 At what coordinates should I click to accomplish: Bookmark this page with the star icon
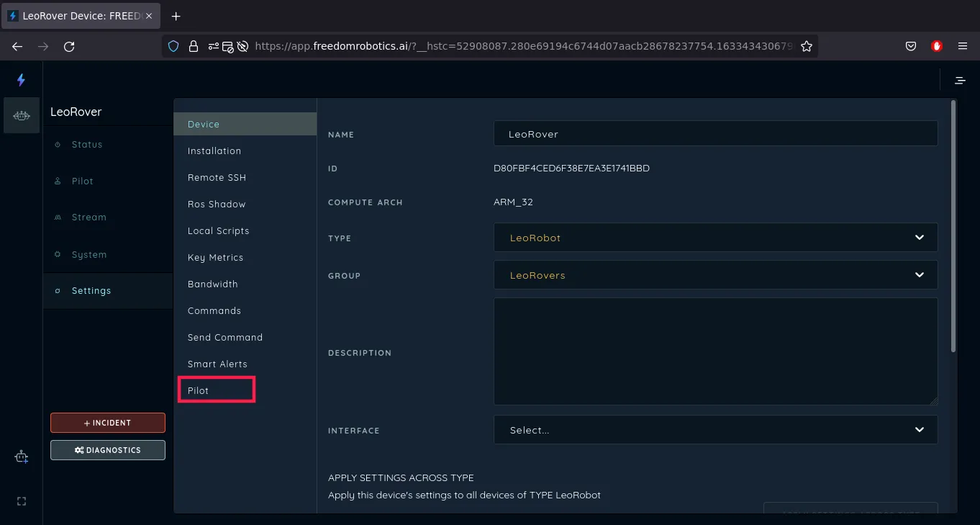point(806,46)
